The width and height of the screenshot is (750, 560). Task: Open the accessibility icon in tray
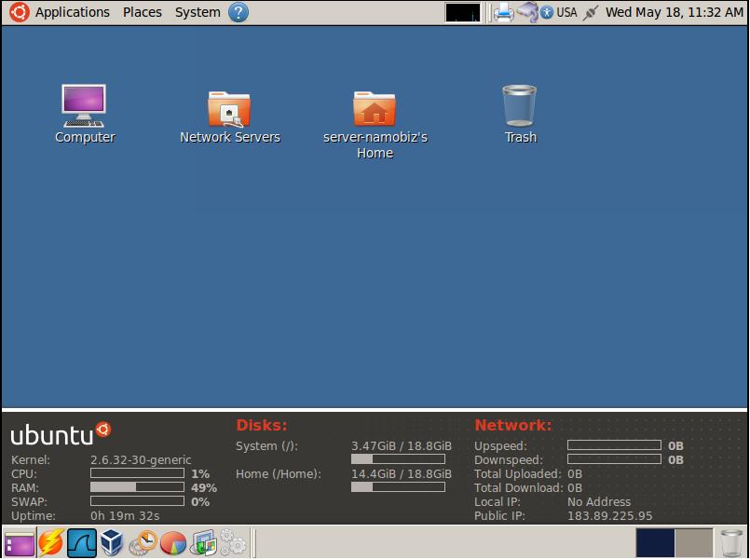[x=547, y=12]
